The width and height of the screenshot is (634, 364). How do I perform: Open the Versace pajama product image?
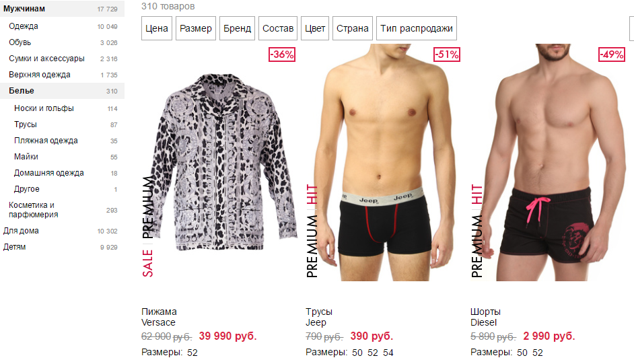[x=223, y=162]
